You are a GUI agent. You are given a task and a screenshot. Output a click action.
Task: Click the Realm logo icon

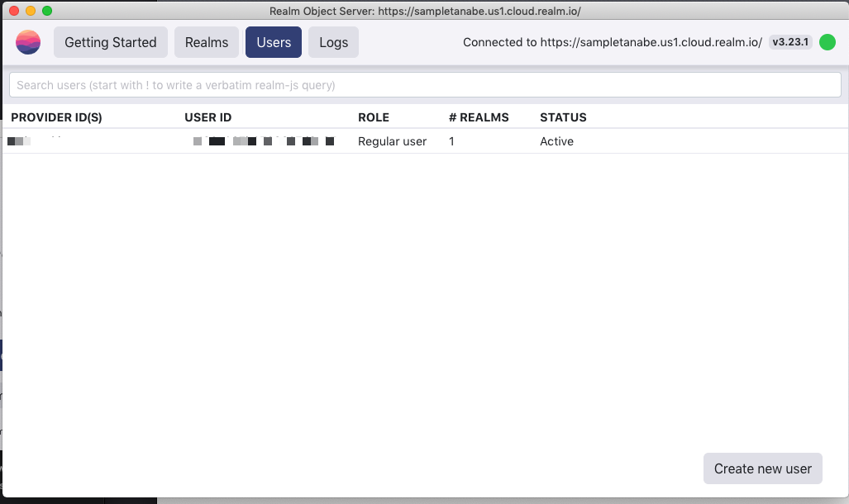(27, 41)
